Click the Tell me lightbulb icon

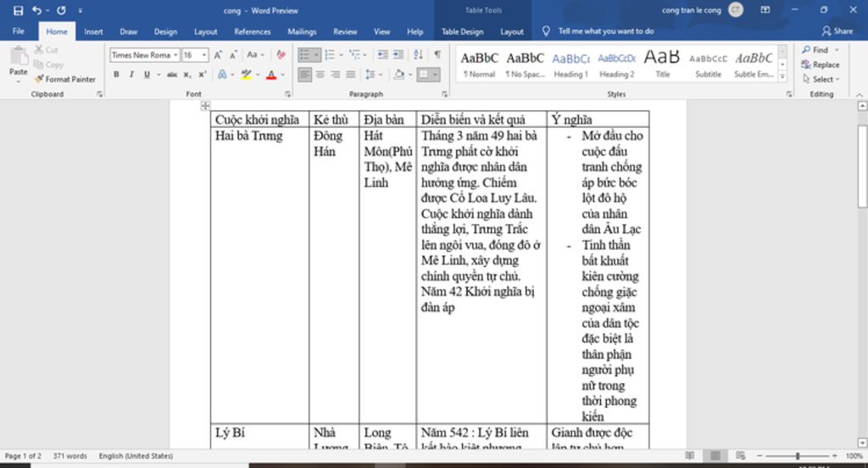point(546,31)
